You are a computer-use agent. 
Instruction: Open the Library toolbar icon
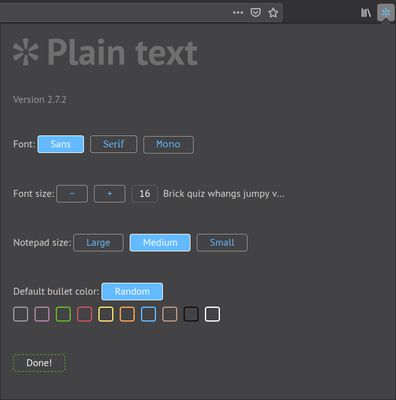366,13
